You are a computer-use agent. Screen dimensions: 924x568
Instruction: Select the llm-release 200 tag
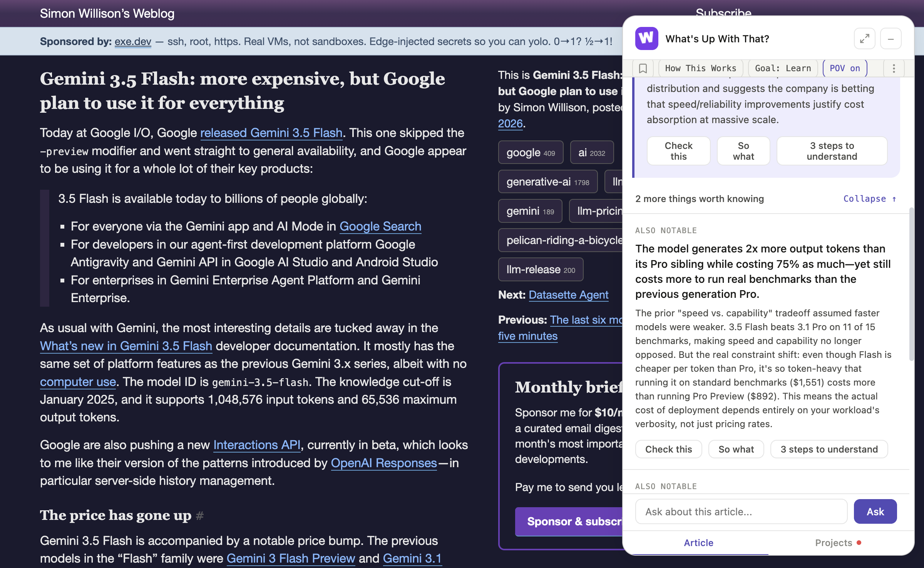point(541,269)
